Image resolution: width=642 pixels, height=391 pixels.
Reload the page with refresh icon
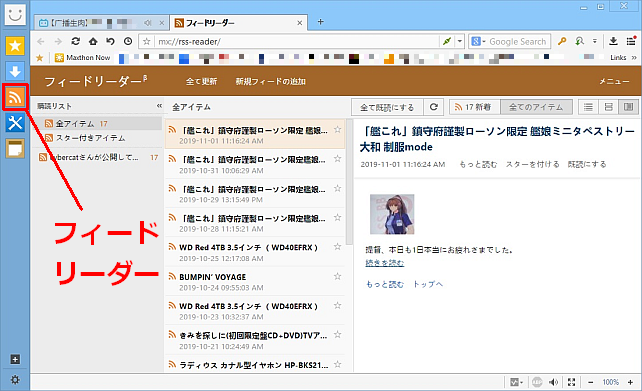(x=76, y=41)
